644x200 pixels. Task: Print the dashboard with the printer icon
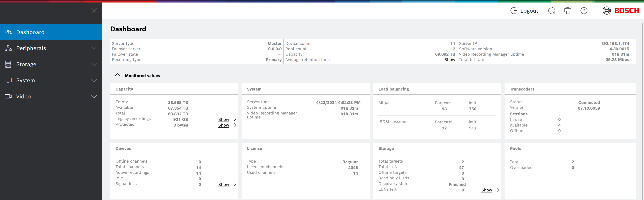pos(568,11)
